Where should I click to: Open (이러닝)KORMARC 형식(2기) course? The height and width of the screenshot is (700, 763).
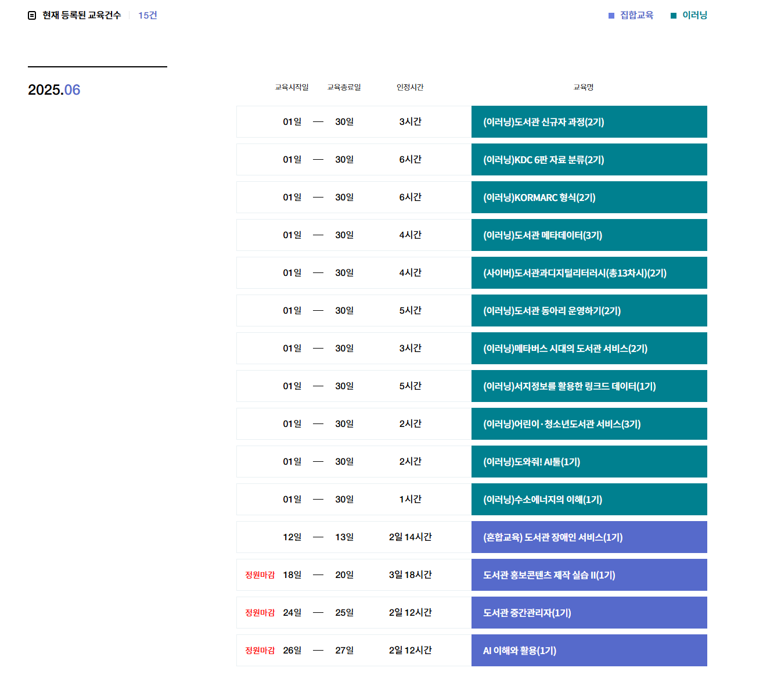tap(589, 198)
